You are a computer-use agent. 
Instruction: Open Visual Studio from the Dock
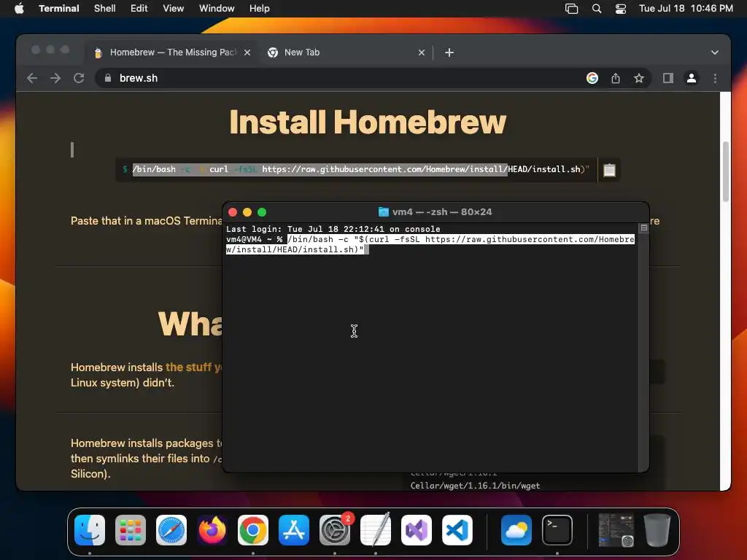pyautogui.click(x=417, y=530)
